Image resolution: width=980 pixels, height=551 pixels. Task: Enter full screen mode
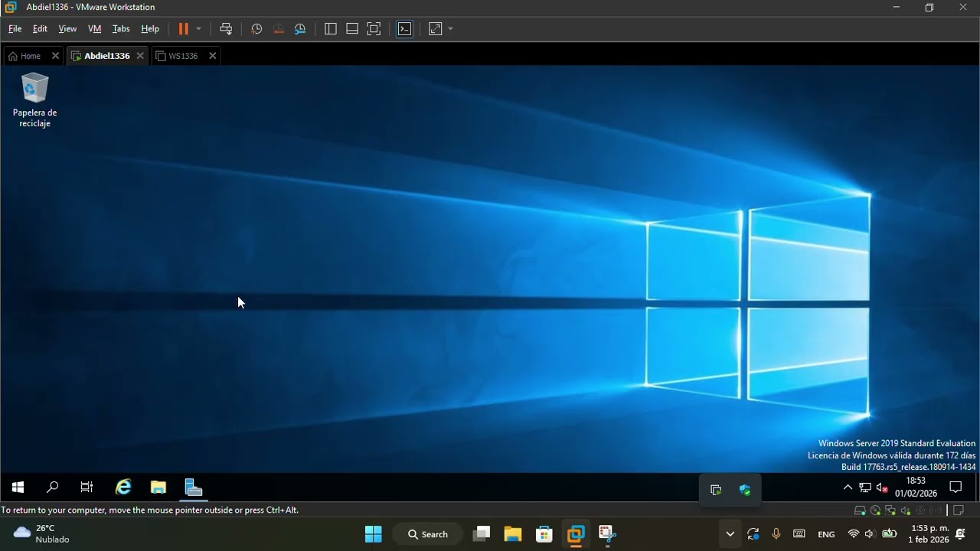click(x=374, y=29)
